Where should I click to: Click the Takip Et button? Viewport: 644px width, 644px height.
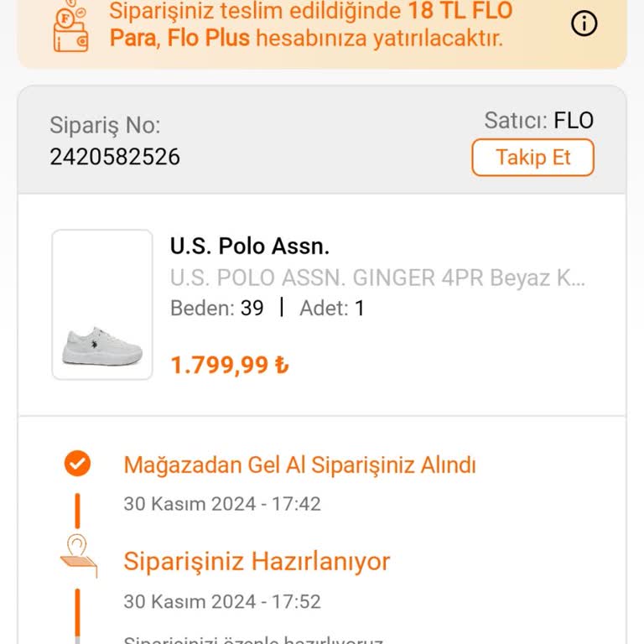pos(532,158)
